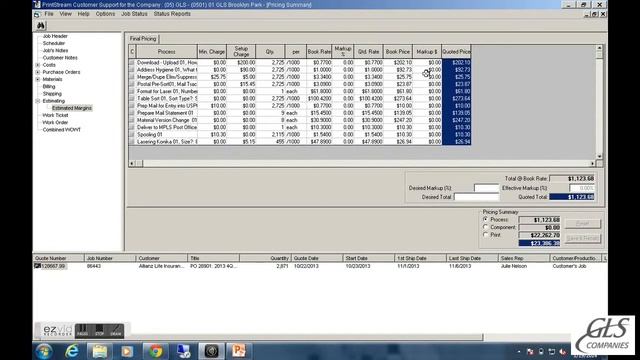Open Billing in the tree
Image resolution: width=640 pixels, height=360 pixels.
49,87
